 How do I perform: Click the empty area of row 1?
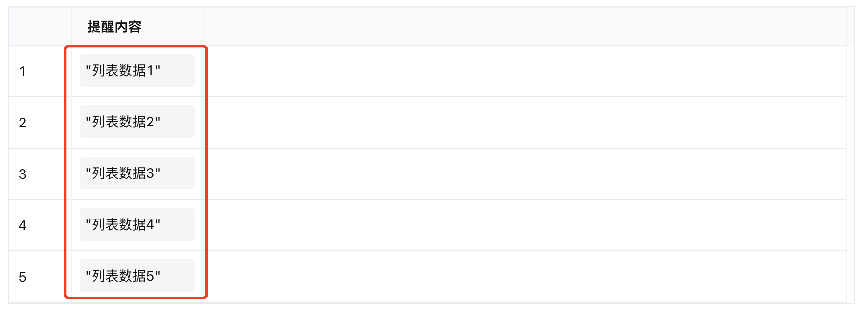coord(525,72)
